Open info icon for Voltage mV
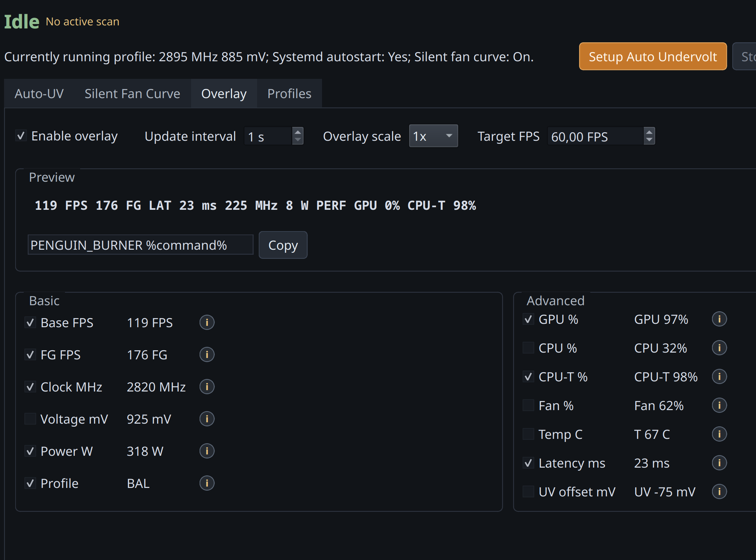The image size is (756, 560). point(207,419)
